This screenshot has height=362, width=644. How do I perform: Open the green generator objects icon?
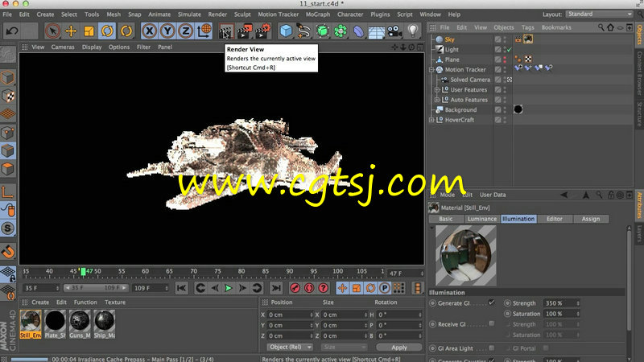tap(323, 31)
